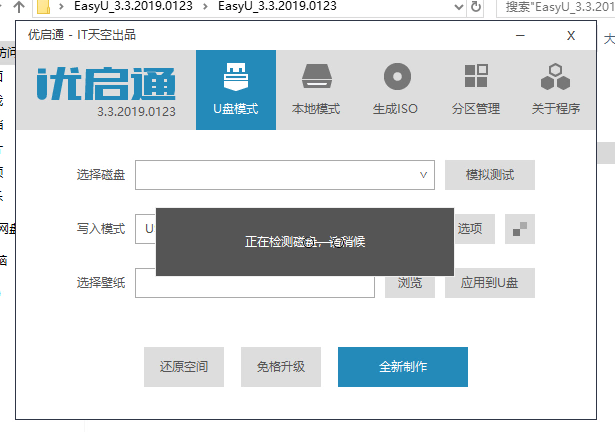Click the 优启通 logo
Image resolution: width=615 pixels, height=432 pixels.
point(106,84)
